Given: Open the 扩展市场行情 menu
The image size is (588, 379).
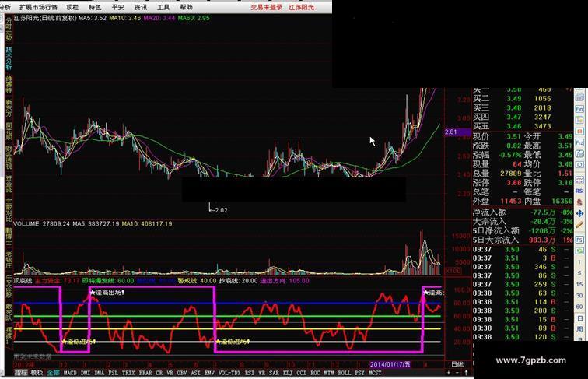Looking at the screenshot, I should coord(39,7).
